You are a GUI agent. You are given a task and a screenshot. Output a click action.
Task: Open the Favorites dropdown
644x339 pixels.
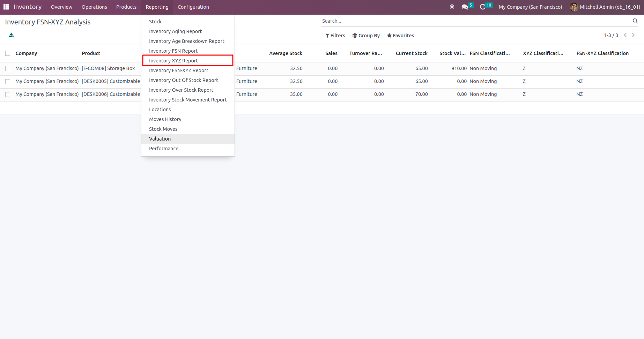coord(400,36)
